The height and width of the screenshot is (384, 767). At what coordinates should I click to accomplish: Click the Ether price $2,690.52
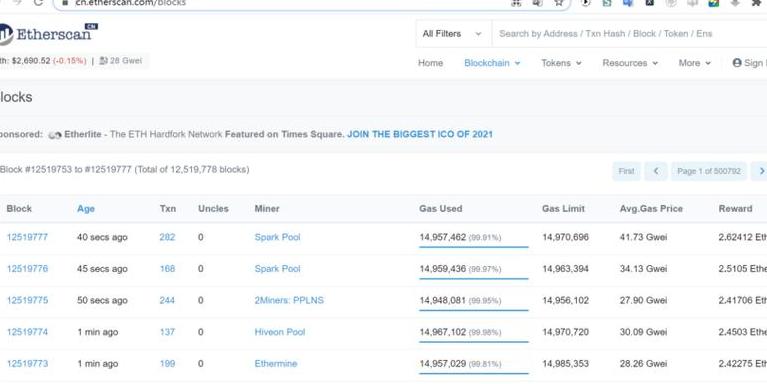pos(31,61)
